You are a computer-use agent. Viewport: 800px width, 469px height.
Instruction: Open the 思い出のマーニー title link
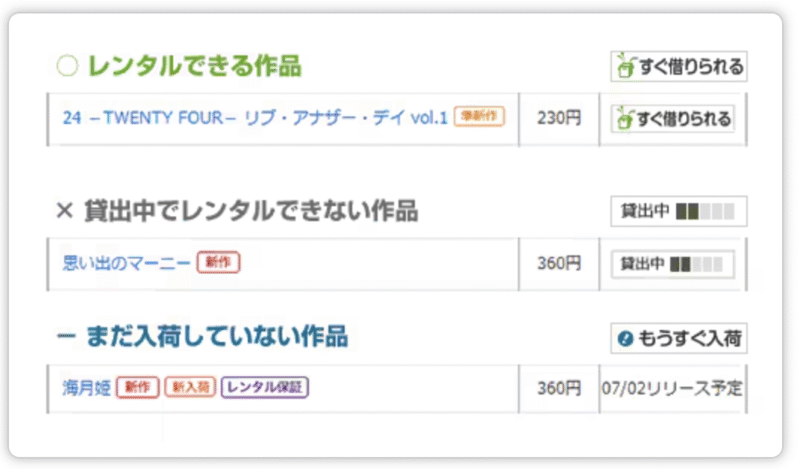tap(126, 263)
